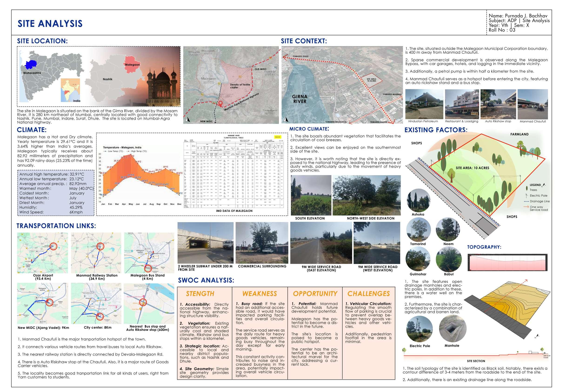Click red circle marker on Manmad Railway map
The height and width of the screenshot is (392, 563).
coord(100,246)
